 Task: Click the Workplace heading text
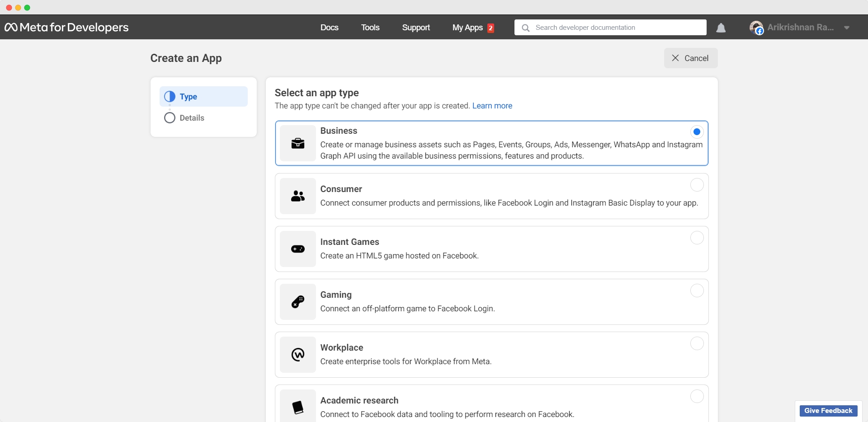point(342,347)
